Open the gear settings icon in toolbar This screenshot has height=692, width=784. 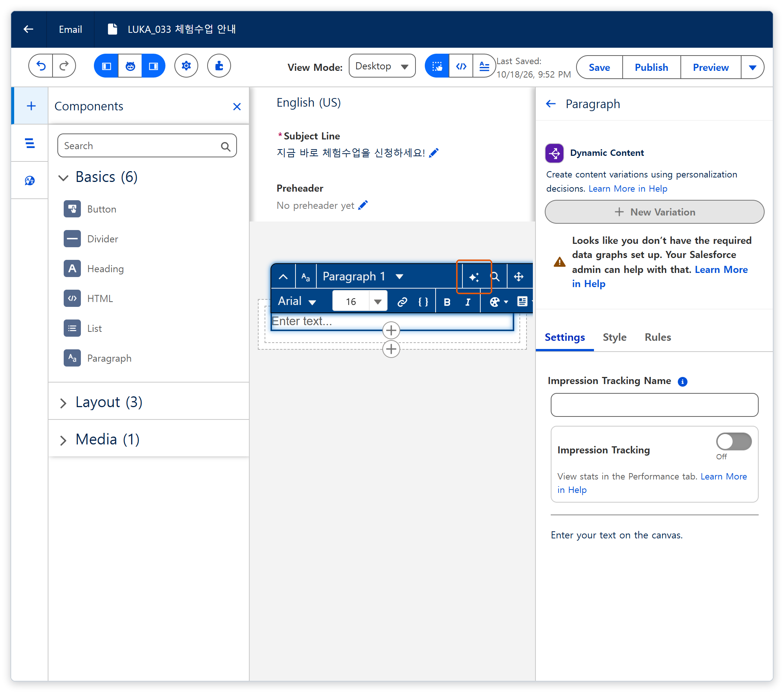click(186, 66)
